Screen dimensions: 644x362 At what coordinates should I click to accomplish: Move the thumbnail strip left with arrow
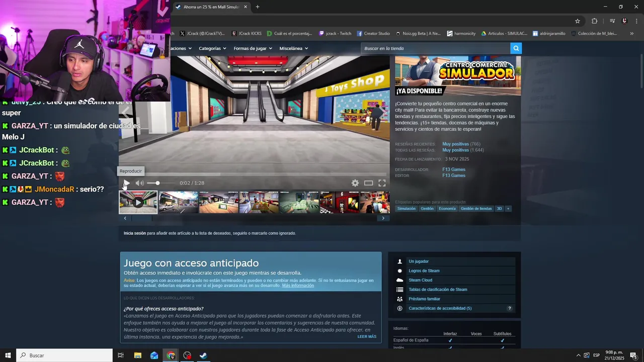click(125, 218)
